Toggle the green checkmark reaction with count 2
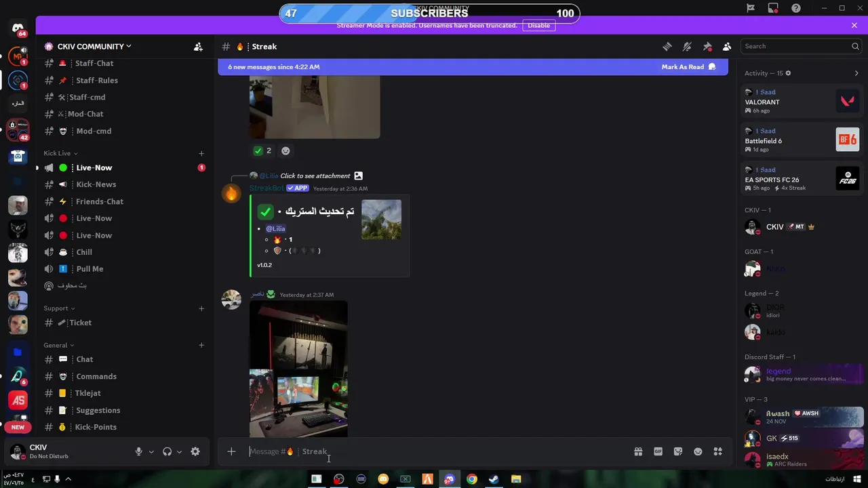Image resolution: width=868 pixels, height=488 pixels. click(x=262, y=150)
